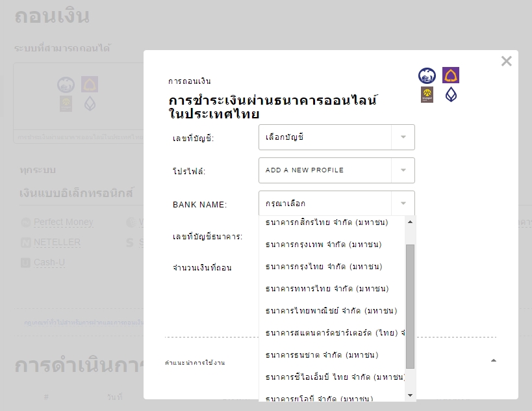532x411 pixels.
Task: Collapse the คำแนะนำการใช้งาน section arrow
Action: coord(494,360)
